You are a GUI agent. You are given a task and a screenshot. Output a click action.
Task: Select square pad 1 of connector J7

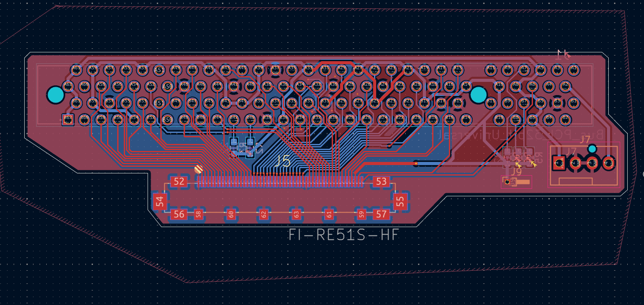pos(559,163)
